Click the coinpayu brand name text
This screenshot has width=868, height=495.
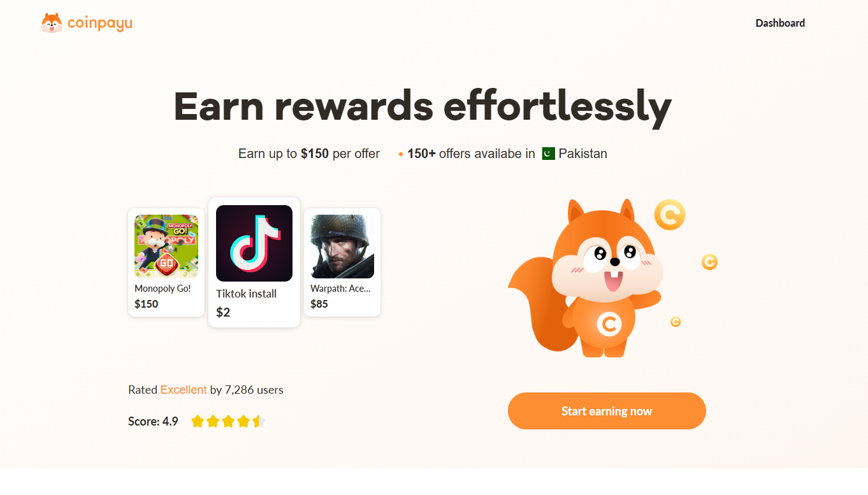(100, 24)
